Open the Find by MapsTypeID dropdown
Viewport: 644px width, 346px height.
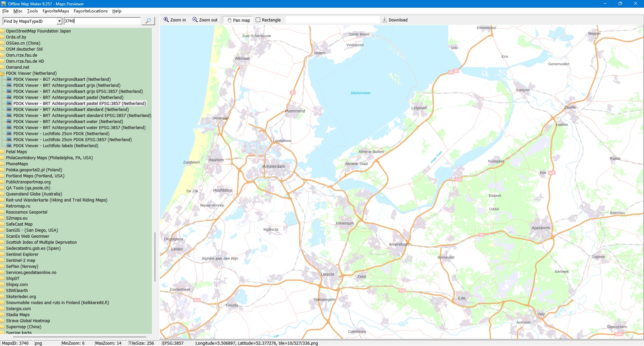pyautogui.click(x=59, y=21)
